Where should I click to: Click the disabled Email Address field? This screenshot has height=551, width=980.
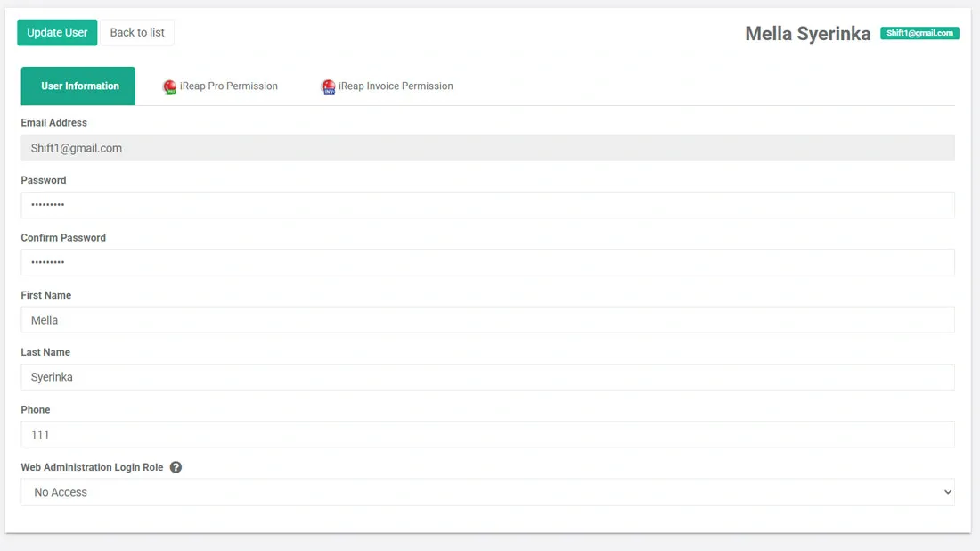point(488,147)
